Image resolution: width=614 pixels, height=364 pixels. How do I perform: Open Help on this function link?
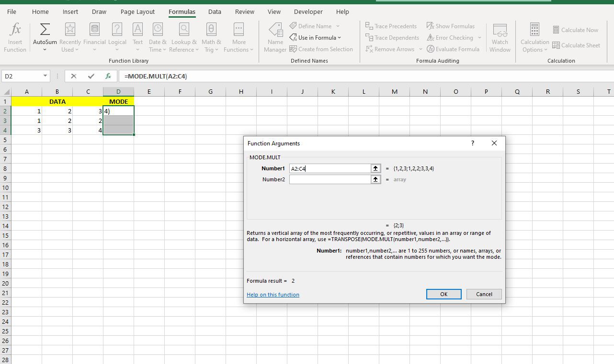tap(273, 295)
